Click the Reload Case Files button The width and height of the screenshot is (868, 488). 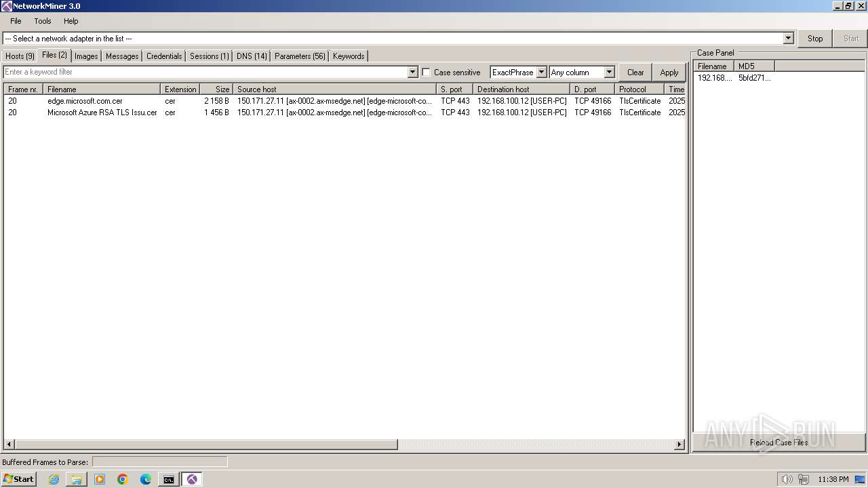click(778, 443)
